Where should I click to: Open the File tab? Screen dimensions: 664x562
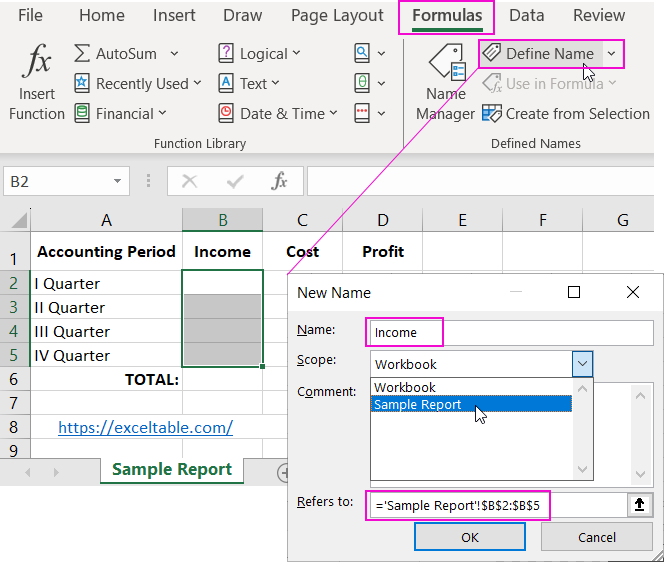pyautogui.click(x=30, y=16)
